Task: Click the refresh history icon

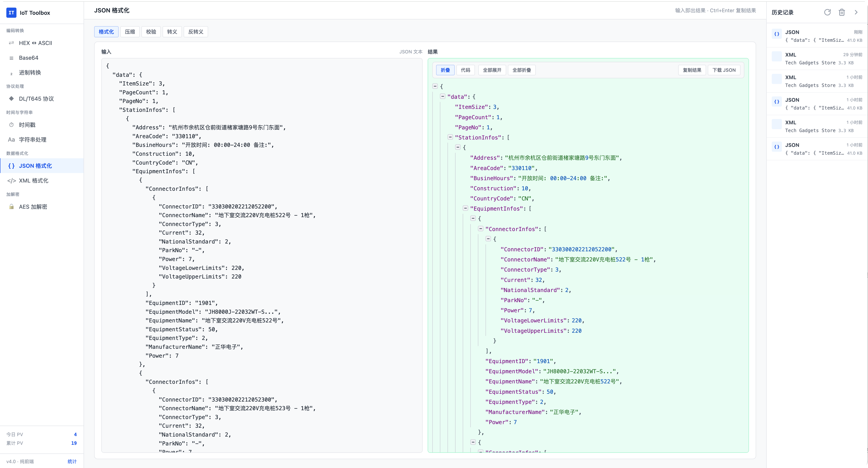Action: click(x=827, y=12)
